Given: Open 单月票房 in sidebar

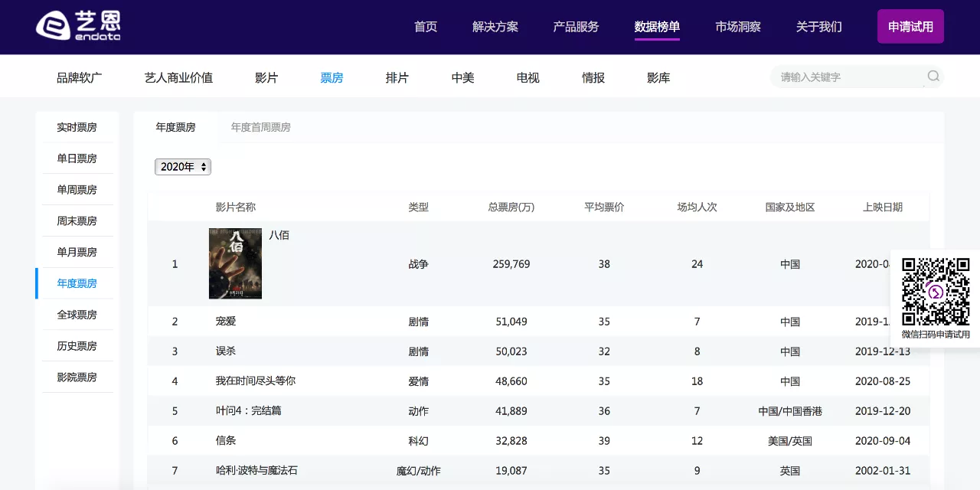Looking at the screenshot, I should [77, 252].
